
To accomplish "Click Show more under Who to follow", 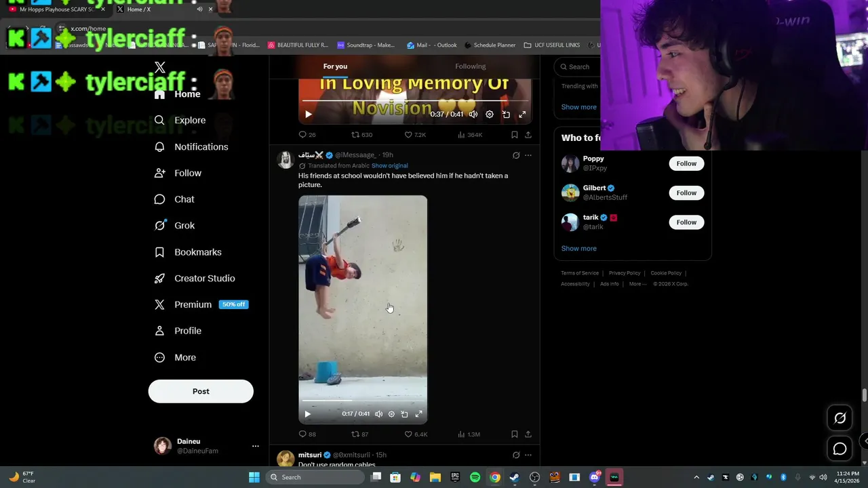I will coord(578,249).
